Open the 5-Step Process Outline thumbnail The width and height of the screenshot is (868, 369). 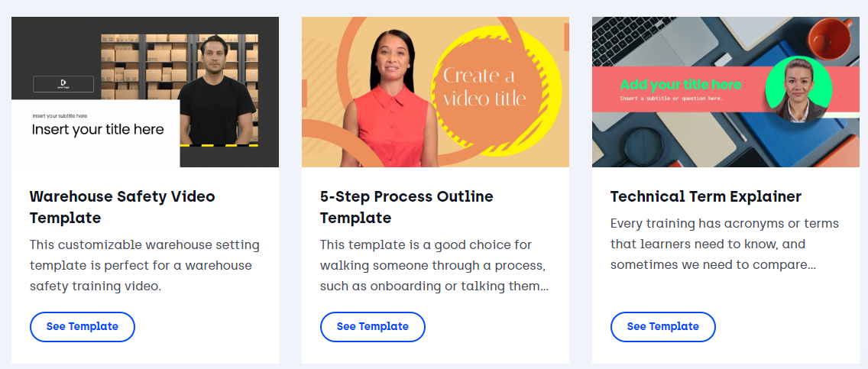[435, 92]
